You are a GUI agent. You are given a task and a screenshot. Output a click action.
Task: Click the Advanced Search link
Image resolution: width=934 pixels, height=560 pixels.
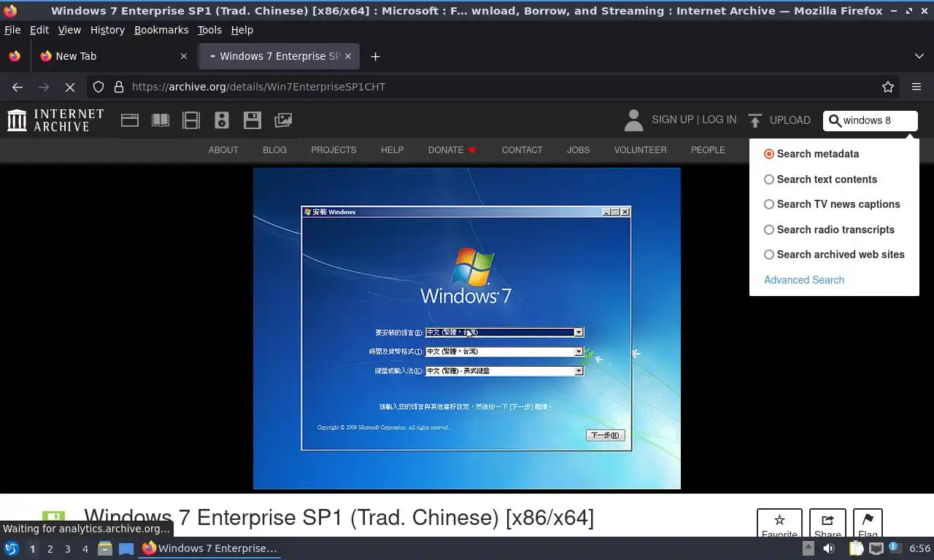pyautogui.click(x=804, y=280)
